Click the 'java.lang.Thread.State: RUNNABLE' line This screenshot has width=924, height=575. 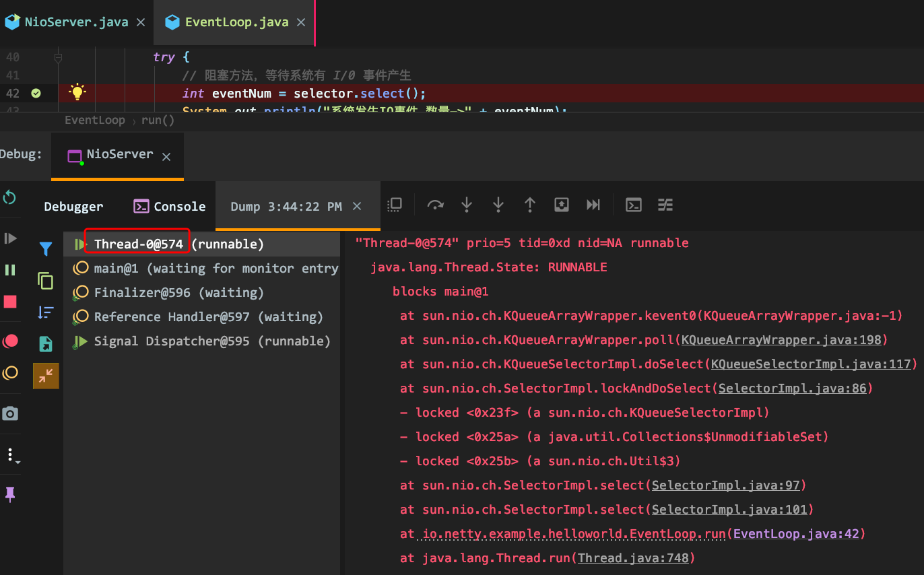click(x=489, y=267)
